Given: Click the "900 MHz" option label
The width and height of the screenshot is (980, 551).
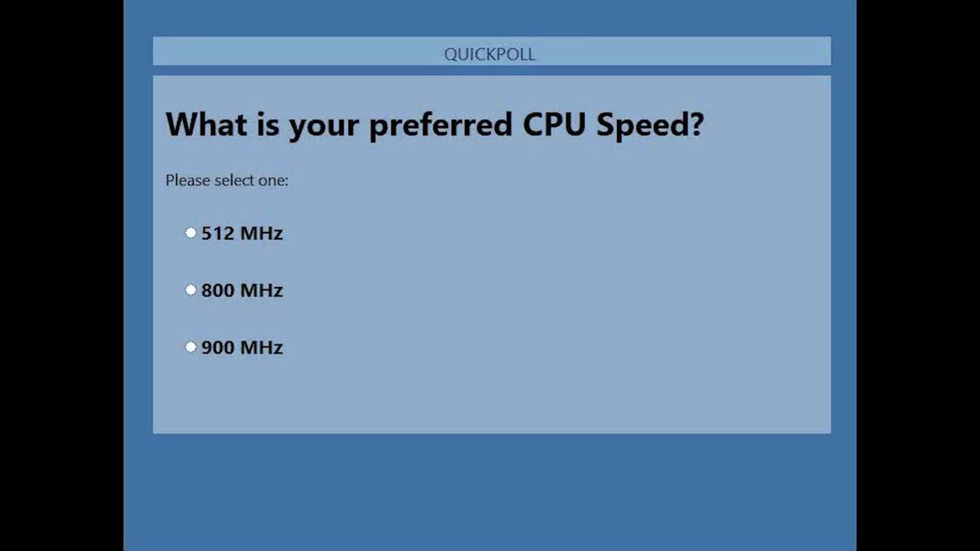Looking at the screenshot, I should pyautogui.click(x=242, y=347).
